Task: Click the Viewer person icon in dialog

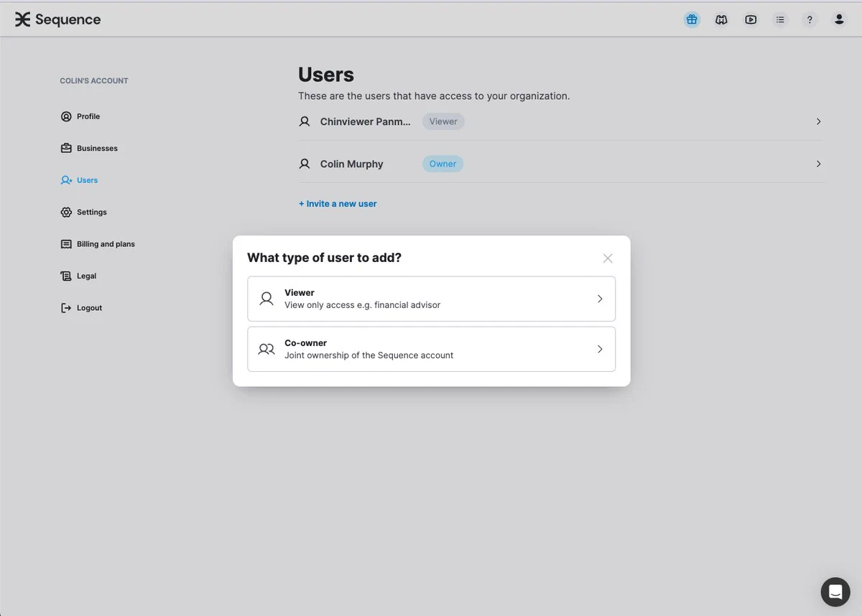Action: tap(267, 299)
